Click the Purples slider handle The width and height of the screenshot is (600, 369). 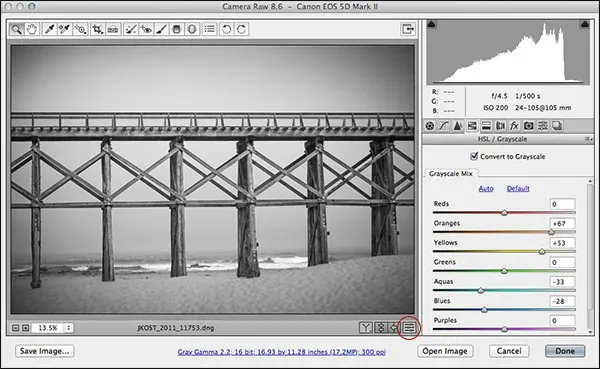tap(504, 329)
